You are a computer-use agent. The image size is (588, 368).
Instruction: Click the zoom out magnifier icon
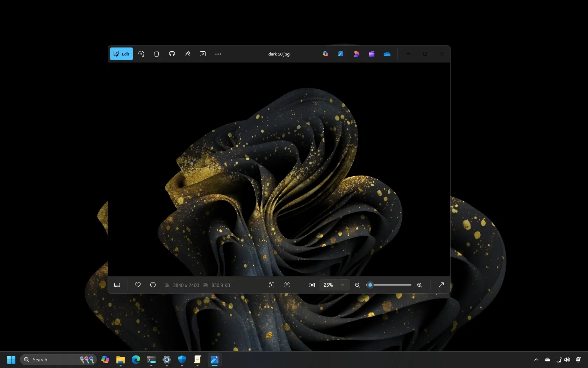tap(357, 285)
